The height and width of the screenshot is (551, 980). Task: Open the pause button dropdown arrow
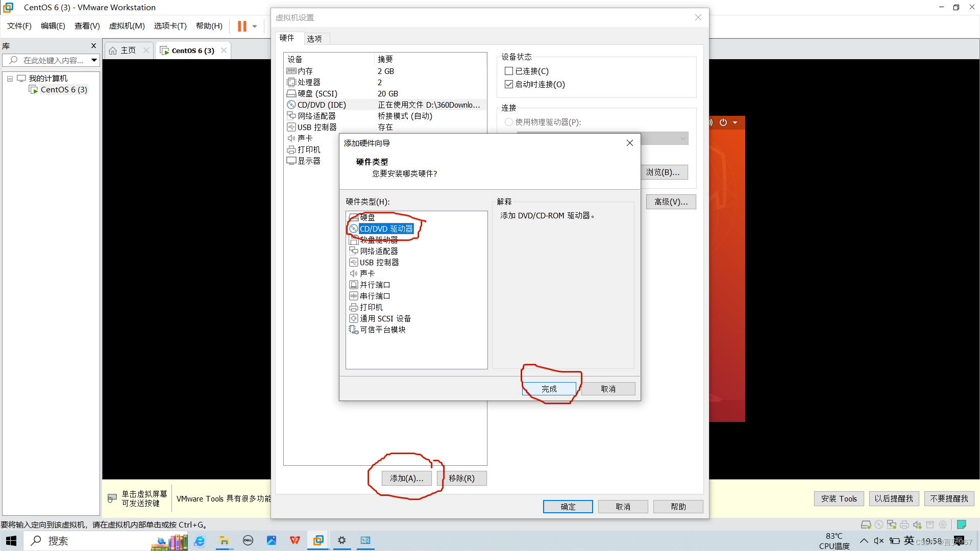point(255,26)
